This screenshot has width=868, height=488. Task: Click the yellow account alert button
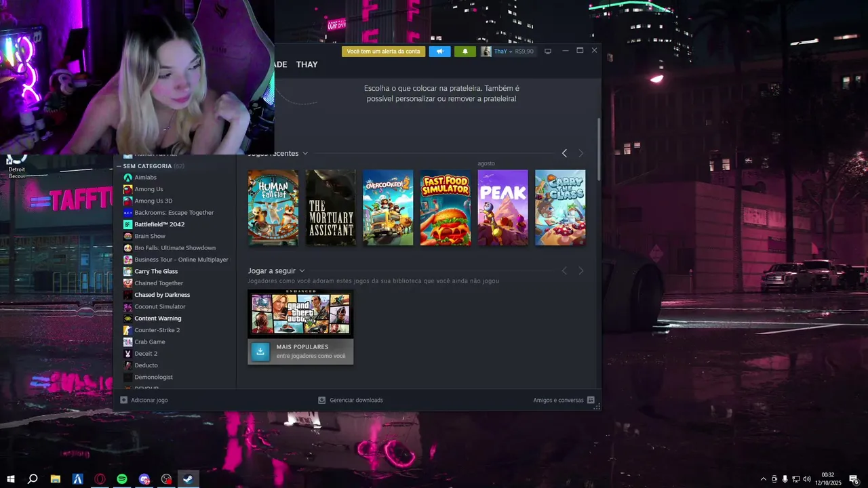click(x=383, y=52)
